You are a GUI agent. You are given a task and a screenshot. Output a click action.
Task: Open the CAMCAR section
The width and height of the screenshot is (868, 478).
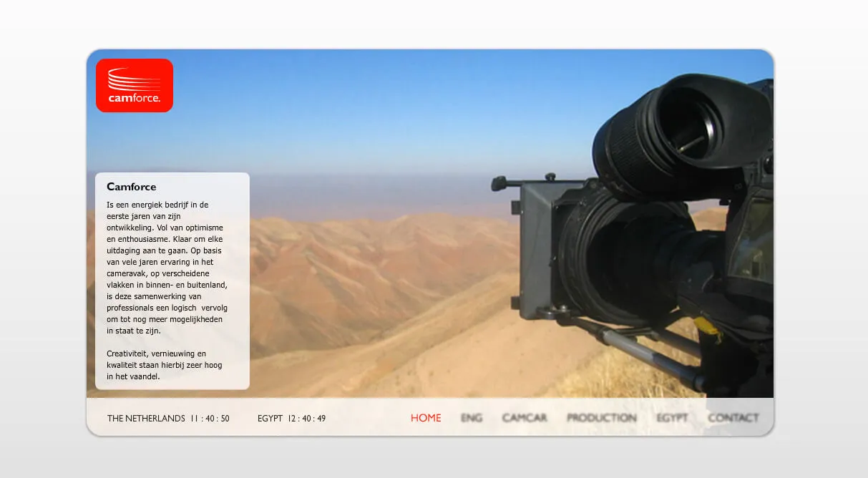(x=525, y=418)
